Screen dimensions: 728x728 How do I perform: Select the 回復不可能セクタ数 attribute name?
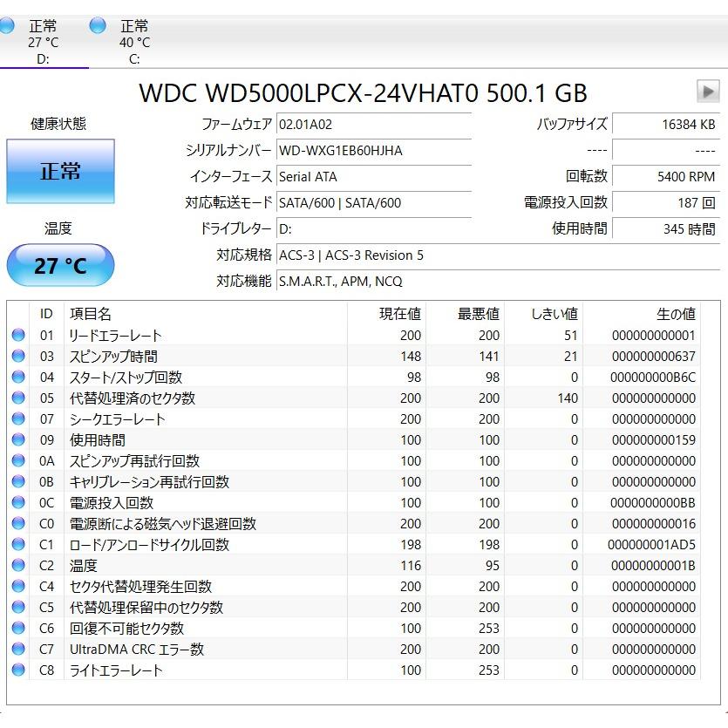point(126,629)
